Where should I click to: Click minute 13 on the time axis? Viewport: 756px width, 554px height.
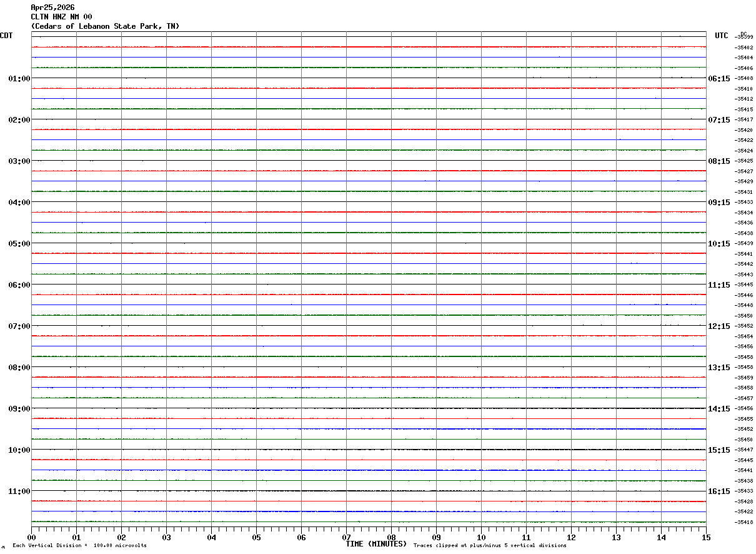click(x=616, y=537)
